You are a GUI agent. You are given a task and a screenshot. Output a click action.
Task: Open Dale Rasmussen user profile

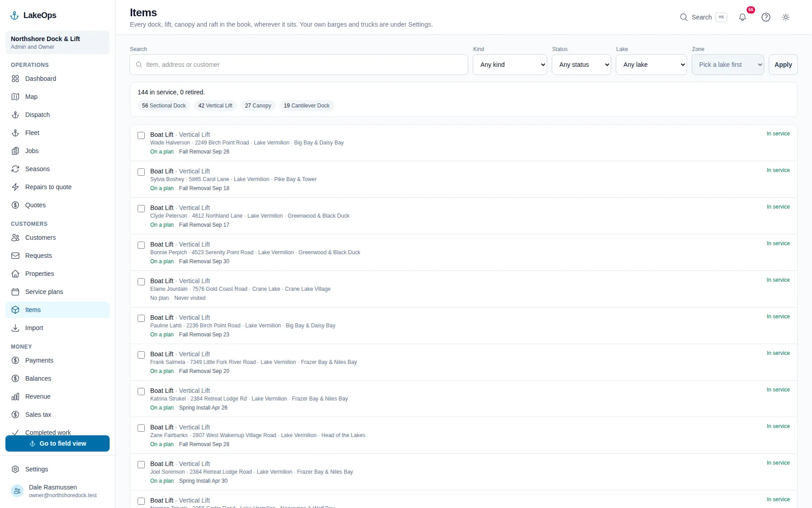[57, 491]
